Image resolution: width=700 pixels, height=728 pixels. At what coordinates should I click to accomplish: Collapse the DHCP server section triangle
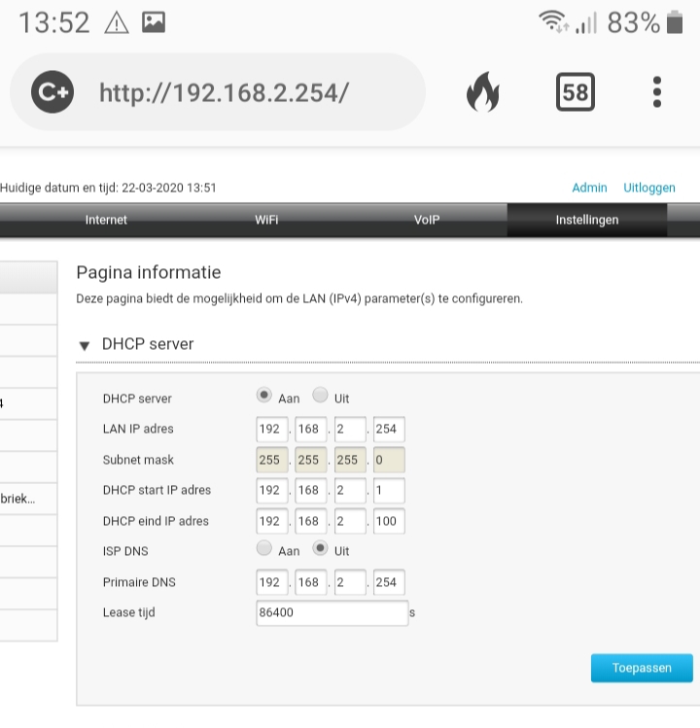coord(84,345)
